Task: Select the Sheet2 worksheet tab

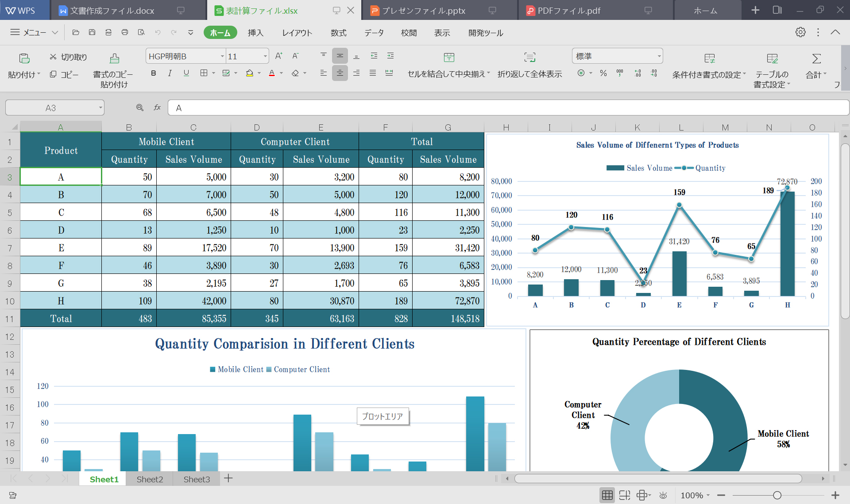Action: tap(150, 479)
